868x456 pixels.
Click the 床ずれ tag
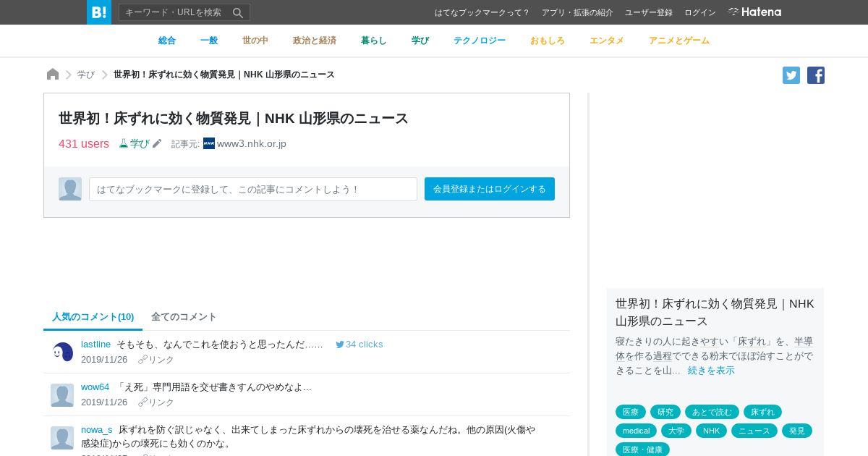pyautogui.click(x=762, y=412)
